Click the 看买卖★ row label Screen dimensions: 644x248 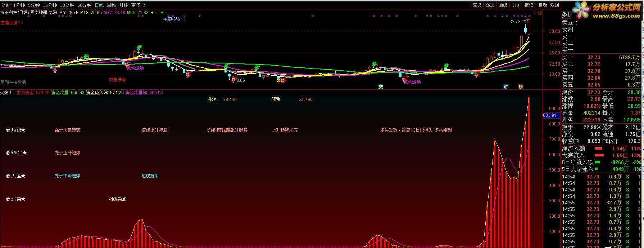click(15, 199)
